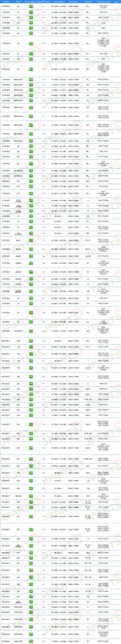Click fuel icon in Peugeot 205 K2B (TU3S) row
Screen dimensions: 121x644
coord(31,405)
